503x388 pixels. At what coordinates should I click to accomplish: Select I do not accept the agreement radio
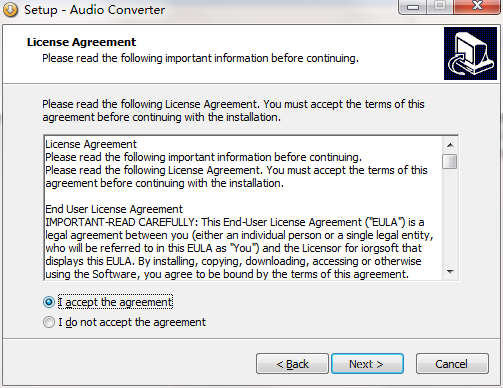click(x=49, y=322)
